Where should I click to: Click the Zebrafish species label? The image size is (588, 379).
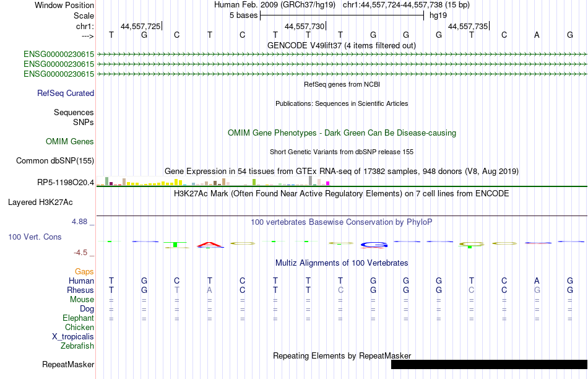coord(77,346)
